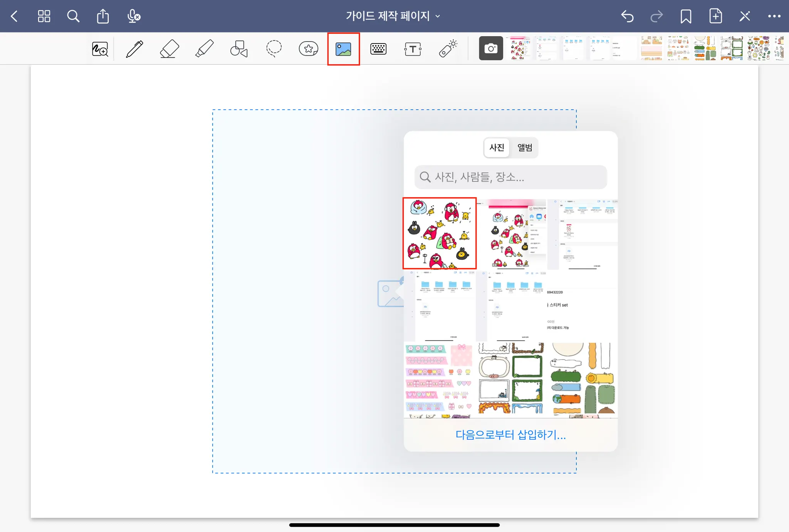789x532 pixels.
Task: Toggle bookmark for this page
Action: coord(686,16)
